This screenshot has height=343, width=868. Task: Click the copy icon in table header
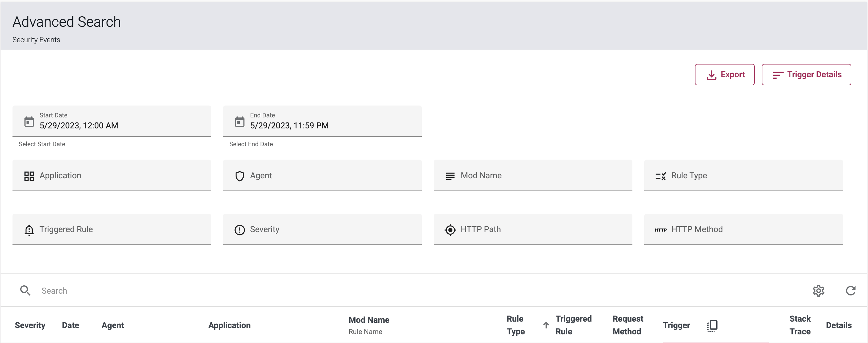pyautogui.click(x=712, y=326)
